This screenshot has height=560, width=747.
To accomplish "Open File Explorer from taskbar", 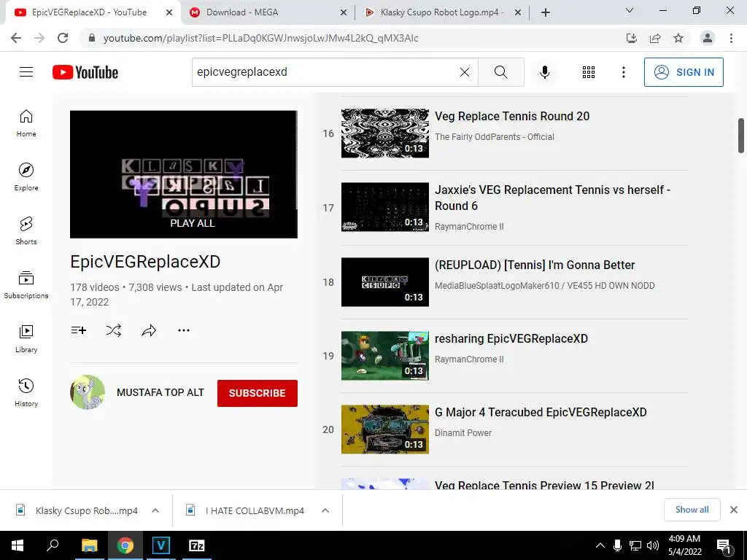I will click(89, 545).
